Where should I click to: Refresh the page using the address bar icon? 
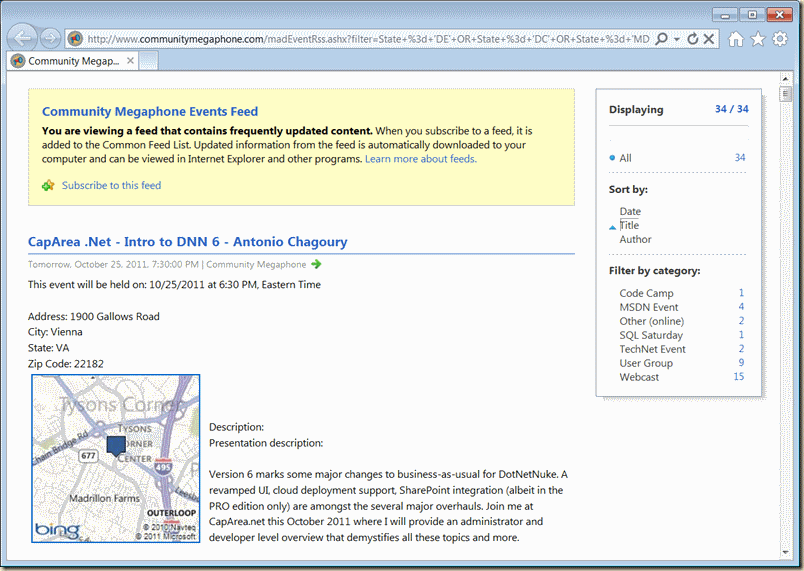pyautogui.click(x=692, y=39)
